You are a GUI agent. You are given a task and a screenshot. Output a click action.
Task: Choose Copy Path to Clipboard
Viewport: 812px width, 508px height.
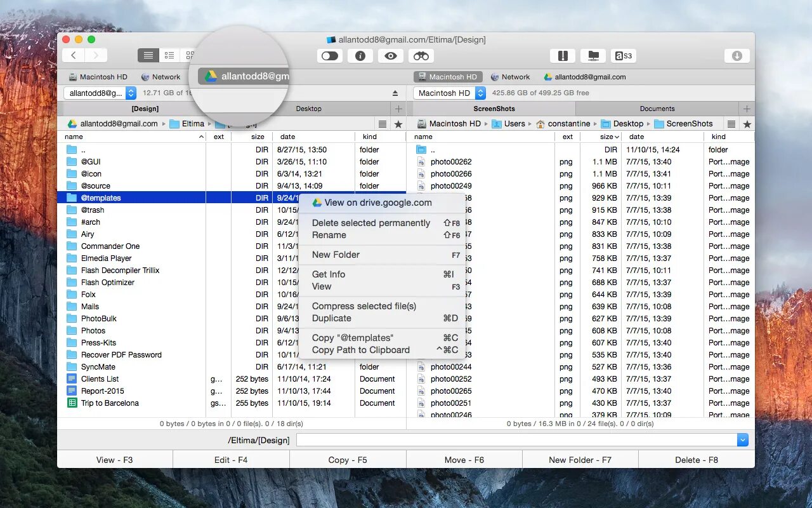(383, 350)
